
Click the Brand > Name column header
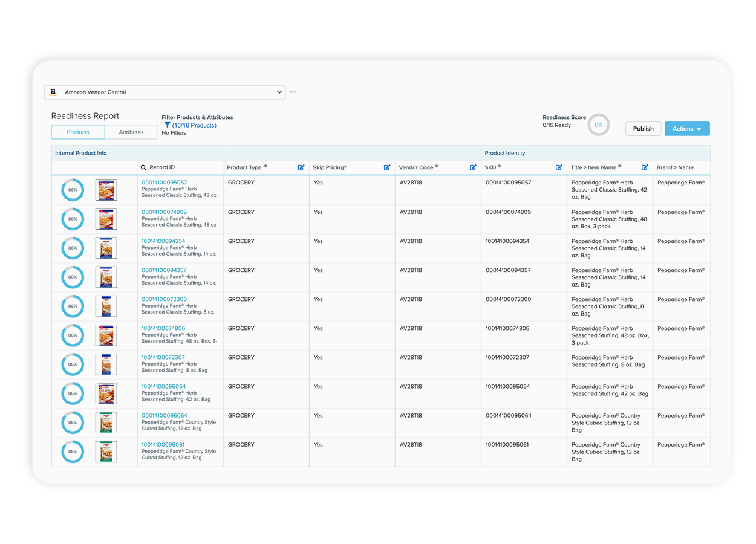pos(675,167)
